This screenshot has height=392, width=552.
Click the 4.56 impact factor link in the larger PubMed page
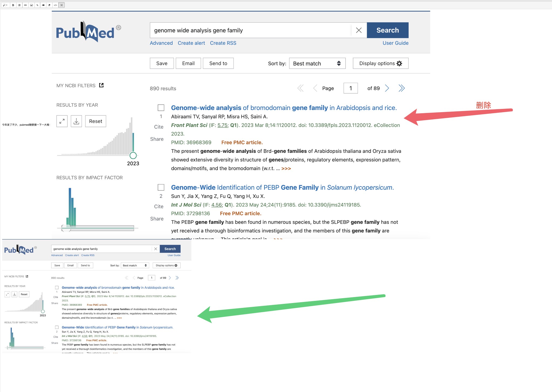coord(216,205)
